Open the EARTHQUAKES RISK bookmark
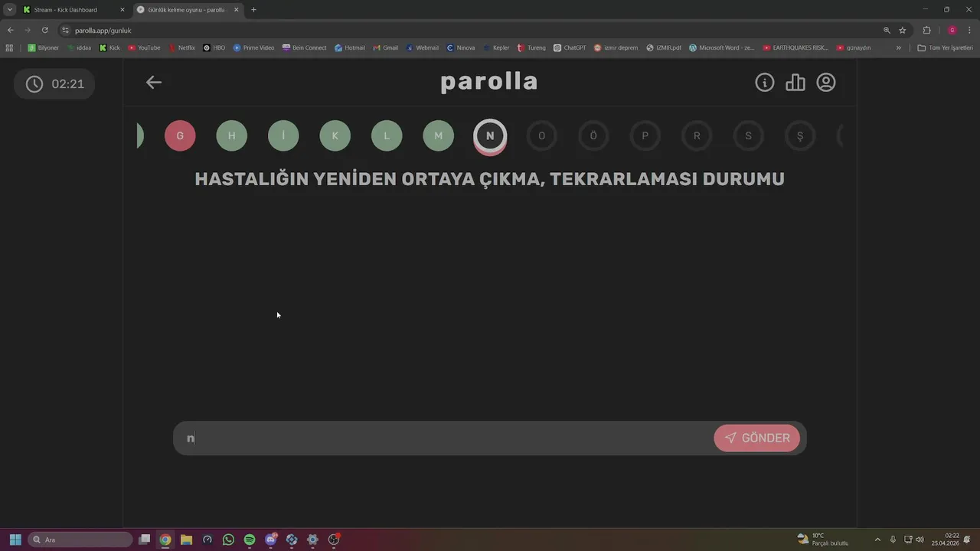The height and width of the screenshot is (551, 980). 795,47
